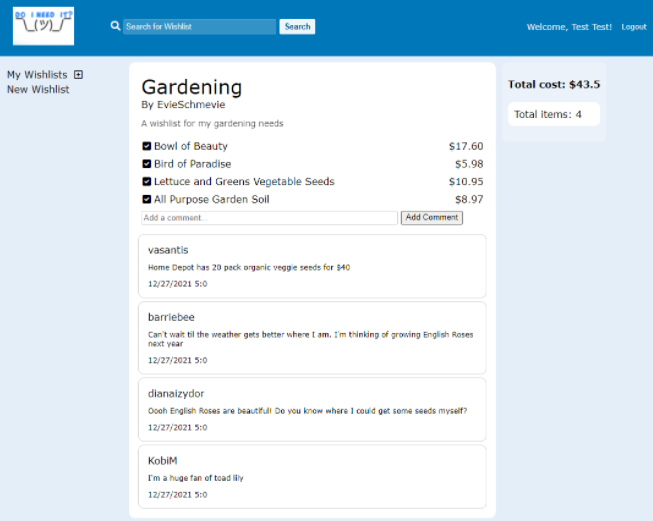Click commenter name barriebee
Viewport: 653px width, 521px height.
click(x=171, y=317)
